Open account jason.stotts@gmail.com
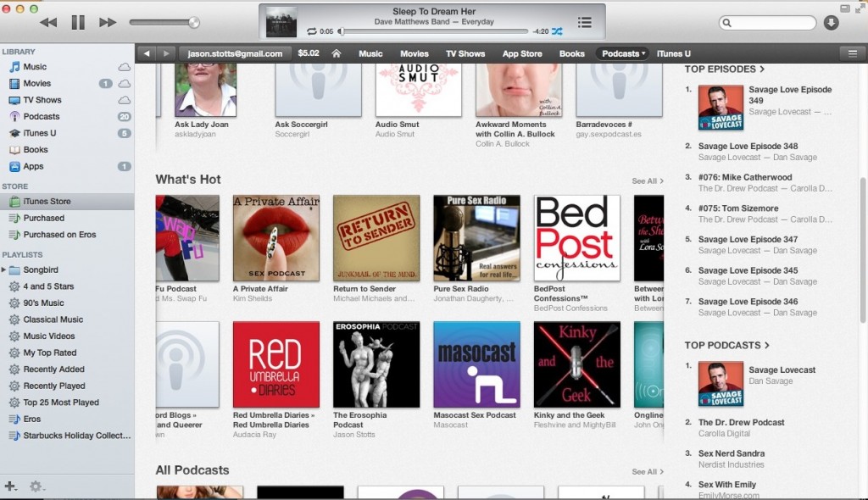The height and width of the screenshot is (500, 868). tap(235, 53)
